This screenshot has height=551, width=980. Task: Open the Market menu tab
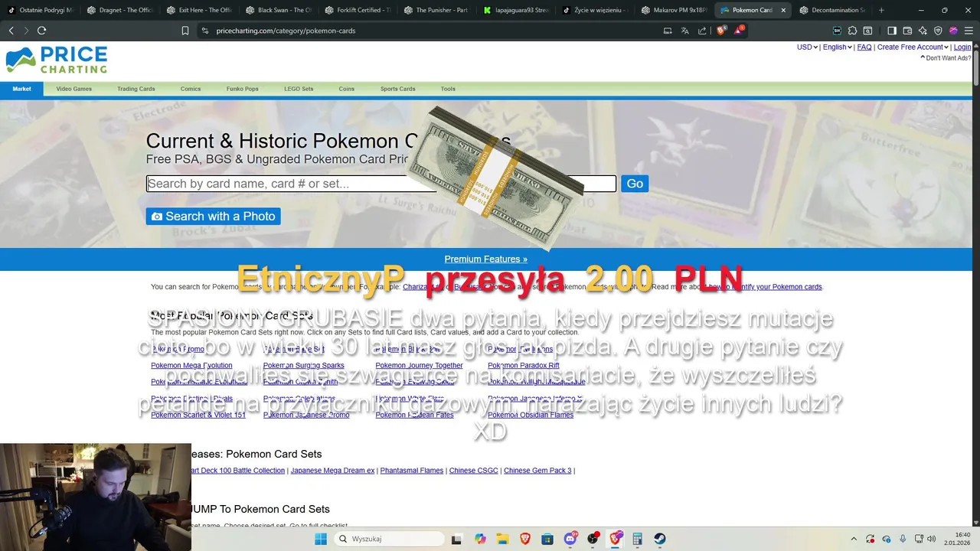pos(21,89)
